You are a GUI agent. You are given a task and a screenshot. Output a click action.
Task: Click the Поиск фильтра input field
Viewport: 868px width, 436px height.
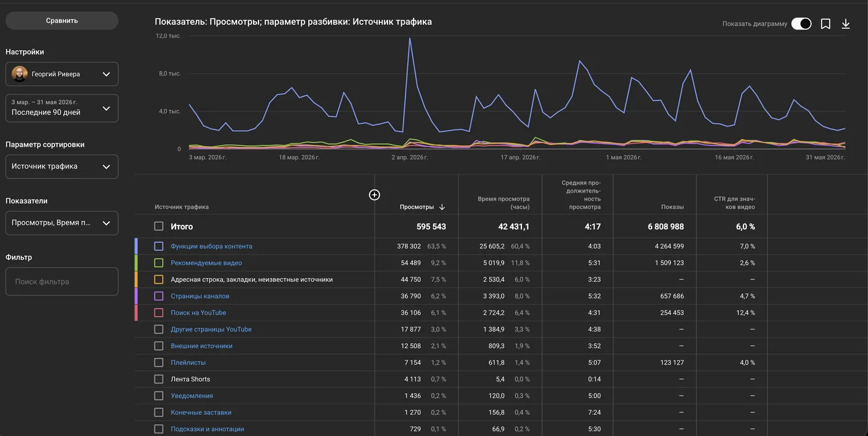(62, 282)
